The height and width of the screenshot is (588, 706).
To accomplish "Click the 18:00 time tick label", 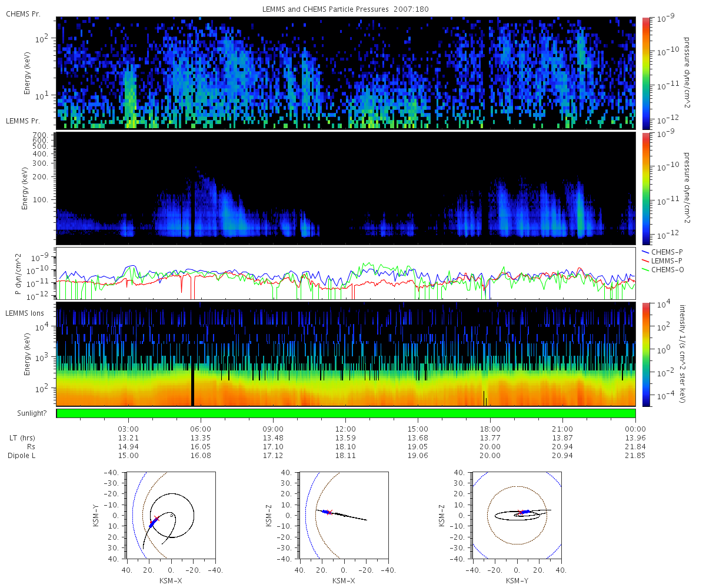I will coord(490,429).
